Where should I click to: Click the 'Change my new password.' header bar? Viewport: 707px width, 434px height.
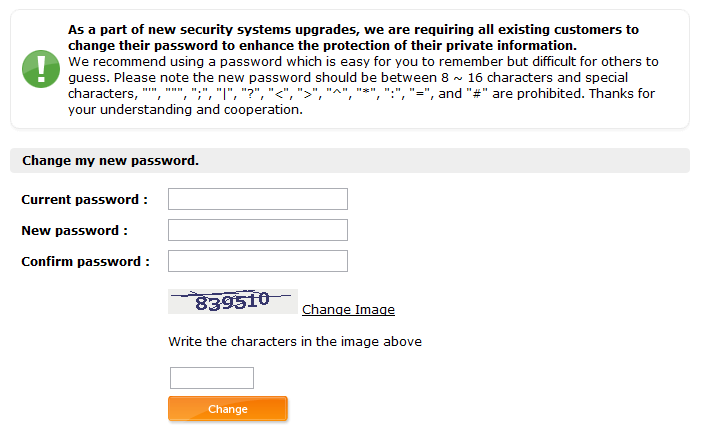pyautogui.click(x=350, y=160)
